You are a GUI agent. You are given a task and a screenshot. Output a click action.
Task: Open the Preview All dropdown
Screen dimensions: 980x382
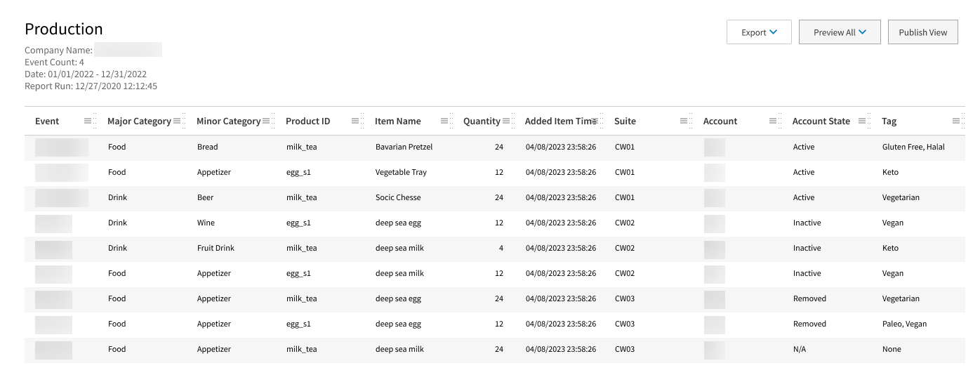coord(840,32)
